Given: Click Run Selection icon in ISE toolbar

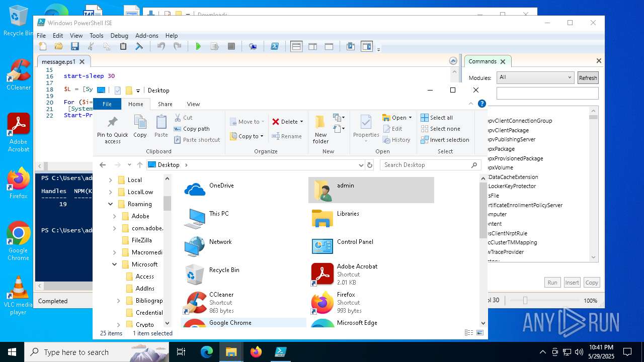Looking at the screenshot, I should coord(215,46).
